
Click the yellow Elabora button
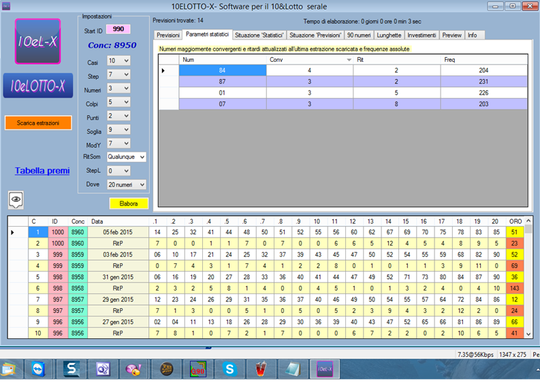pos(129,203)
